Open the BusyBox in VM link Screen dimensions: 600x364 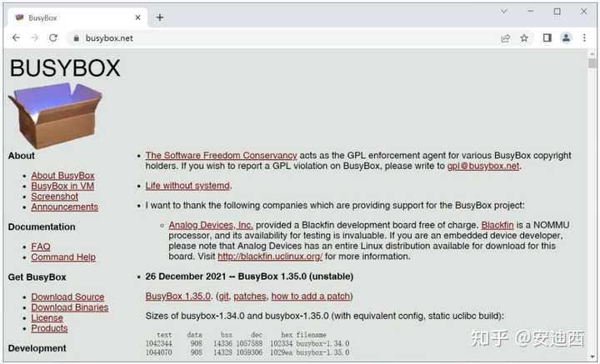click(62, 186)
